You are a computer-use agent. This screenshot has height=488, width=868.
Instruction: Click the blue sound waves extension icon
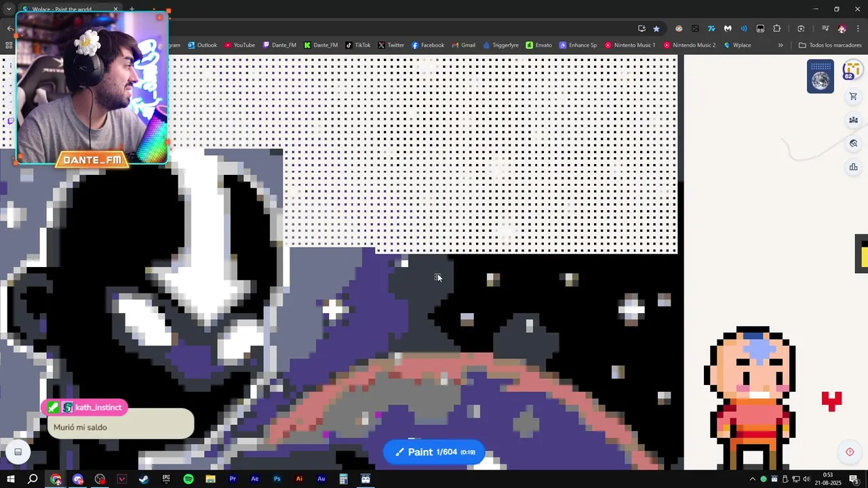tap(744, 28)
